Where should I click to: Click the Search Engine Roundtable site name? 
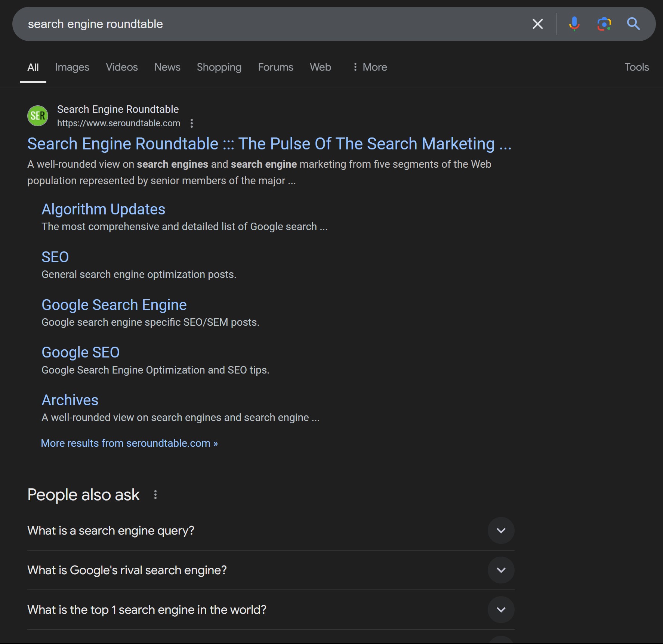pyautogui.click(x=118, y=109)
